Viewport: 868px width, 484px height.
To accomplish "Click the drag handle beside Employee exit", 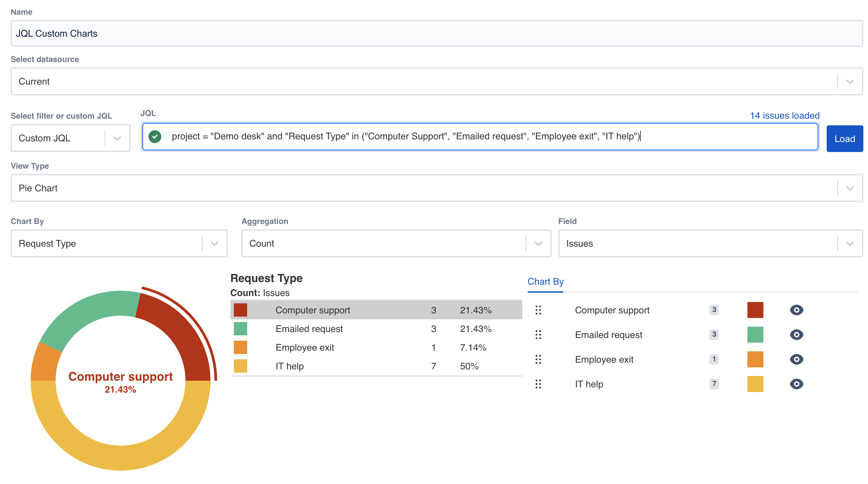I will pos(538,359).
